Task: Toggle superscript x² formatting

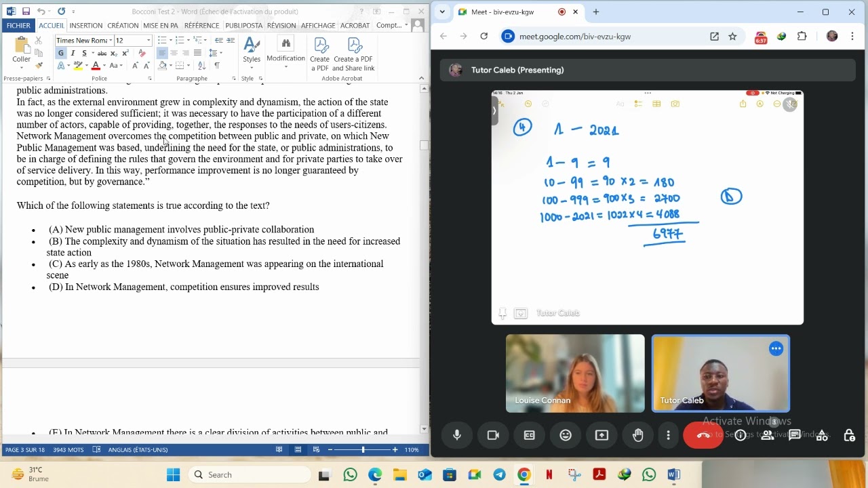Action: pos(125,53)
